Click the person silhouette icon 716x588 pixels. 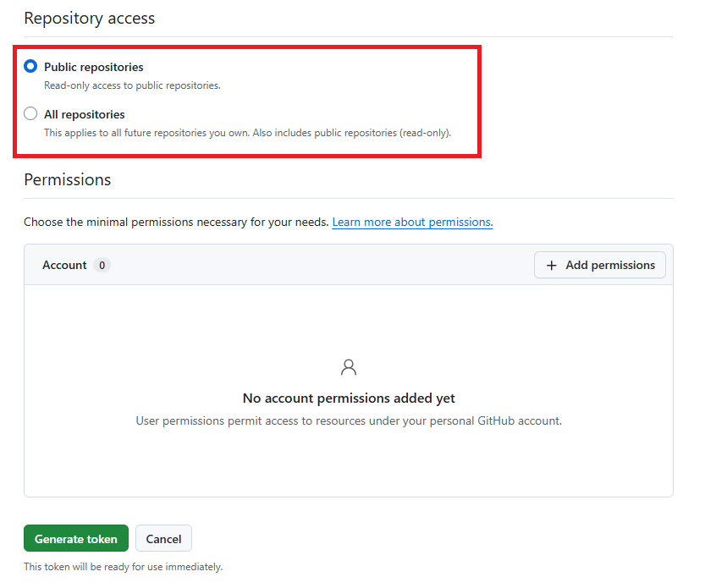click(349, 367)
